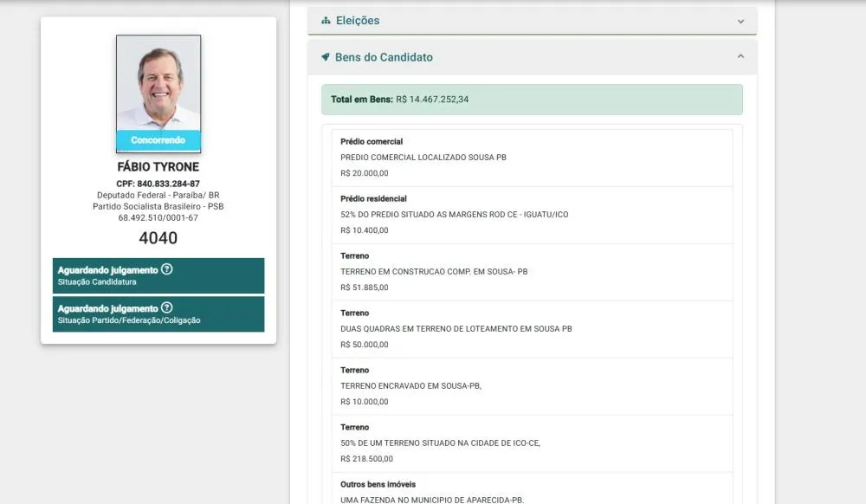Image resolution: width=866 pixels, height=504 pixels.
Task: Select the candidate name FÁBIO TYRONE
Action: pyautogui.click(x=158, y=167)
